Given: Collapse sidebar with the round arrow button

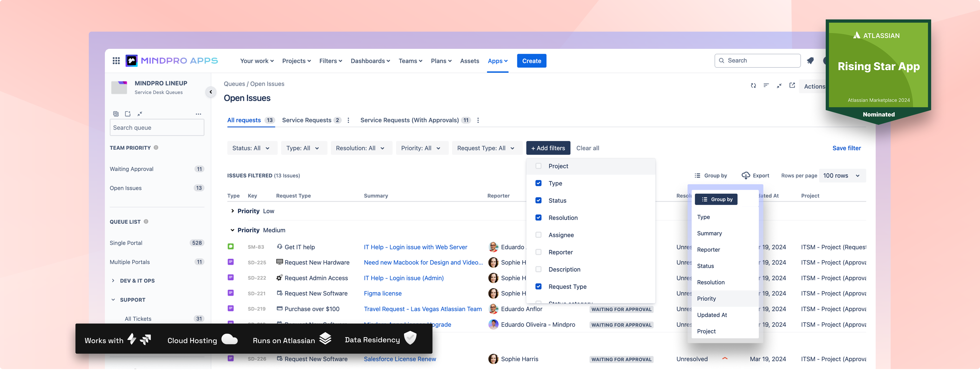Looking at the screenshot, I should (211, 92).
